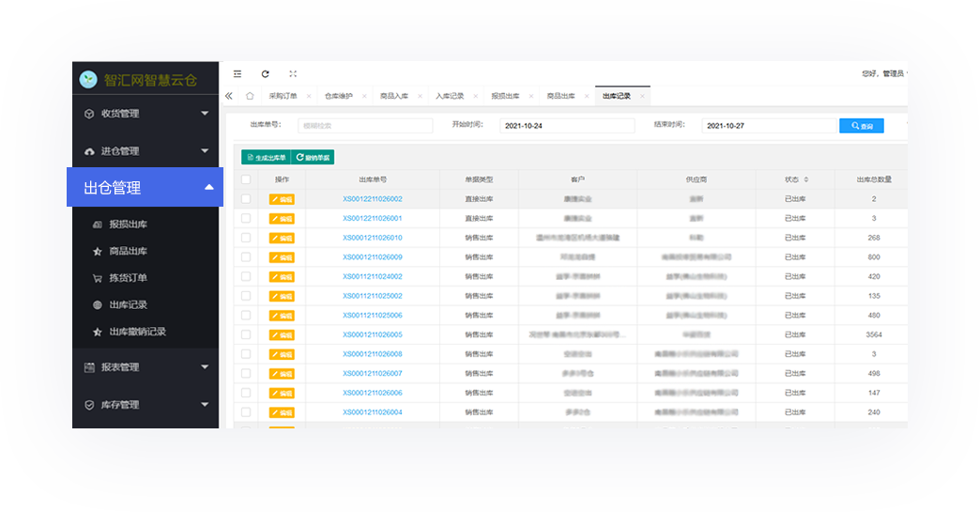Image resolution: width=980 pixels, height=512 pixels.
Task: Click the 库存管理 shield icon
Action: point(89,405)
